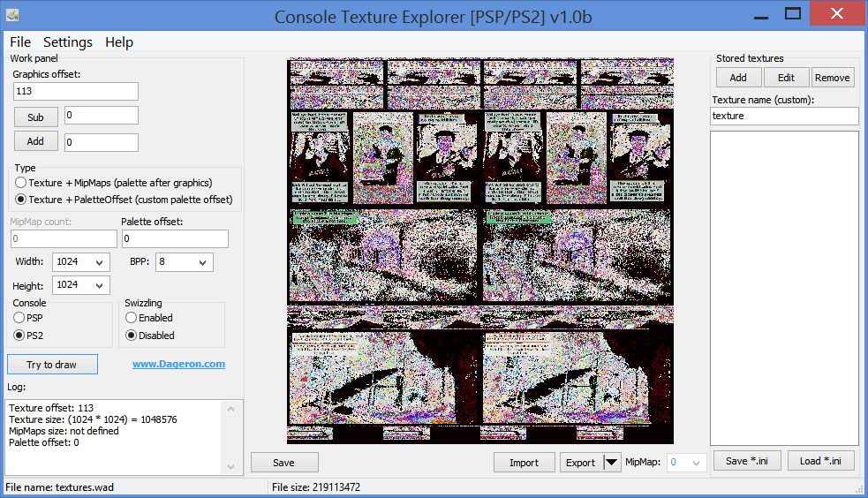This screenshot has width=868, height=498.
Task: Open the www.Dageron.com link
Action: tap(178, 364)
